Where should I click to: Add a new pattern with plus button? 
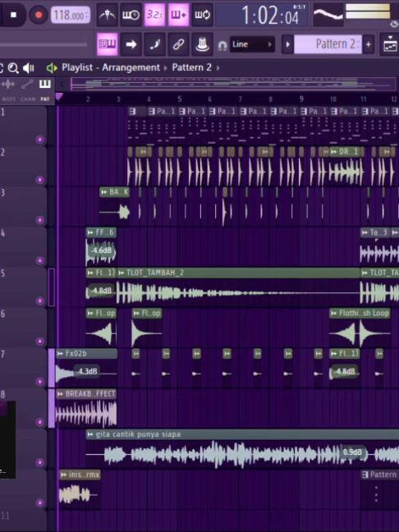[x=369, y=44]
